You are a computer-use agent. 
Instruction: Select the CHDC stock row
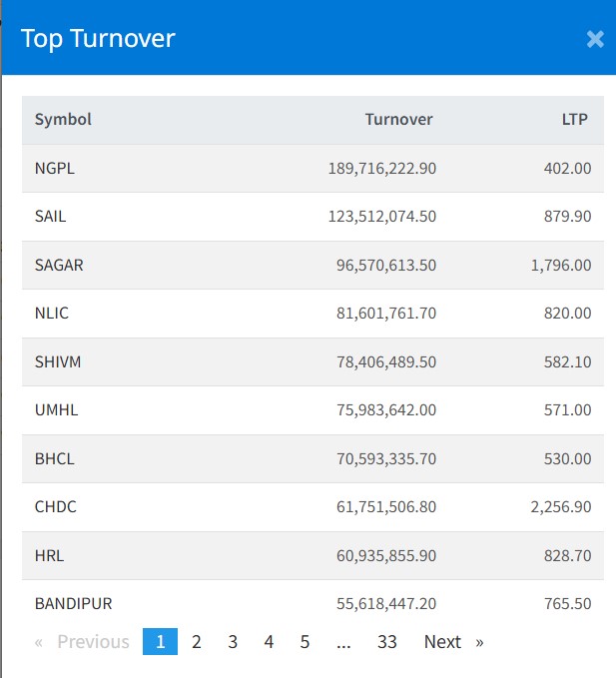point(56,507)
